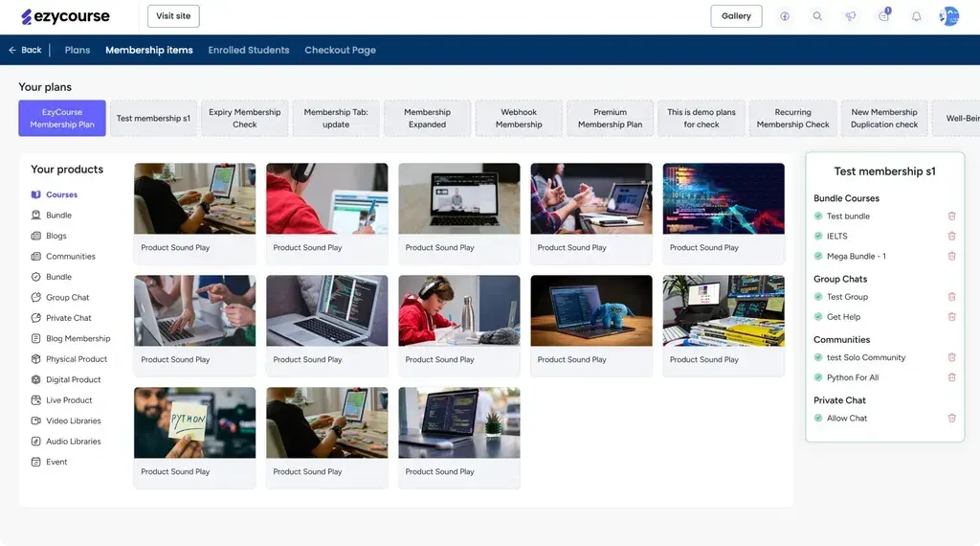980x546 pixels.
Task: Click trash icon beside Python For All
Action: [952, 377]
